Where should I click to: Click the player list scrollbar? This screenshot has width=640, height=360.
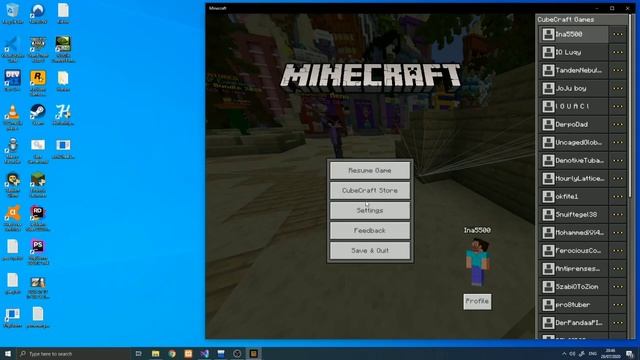click(630, 106)
